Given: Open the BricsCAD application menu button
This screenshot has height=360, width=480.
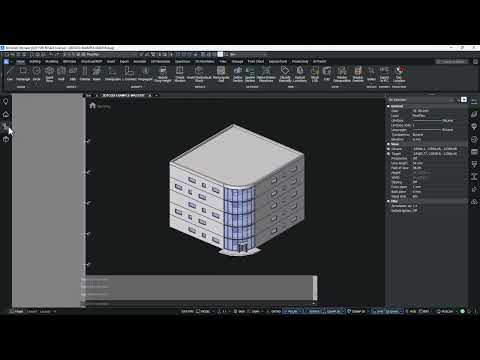Looking at the screenshot, I should pos(6,62).
